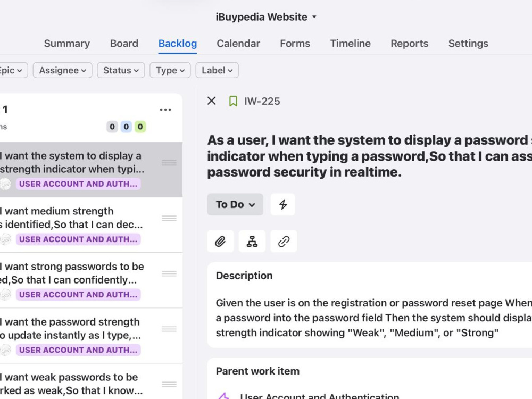532x399 pixels.
Task: Select the display a strength indicator backlog item
Action: pos(91,170)
